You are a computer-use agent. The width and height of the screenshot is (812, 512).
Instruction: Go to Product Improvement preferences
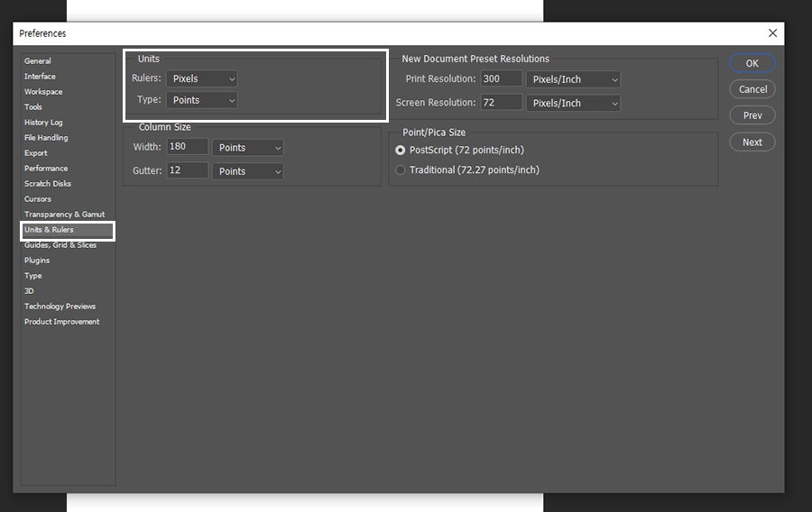pos(62,322)
